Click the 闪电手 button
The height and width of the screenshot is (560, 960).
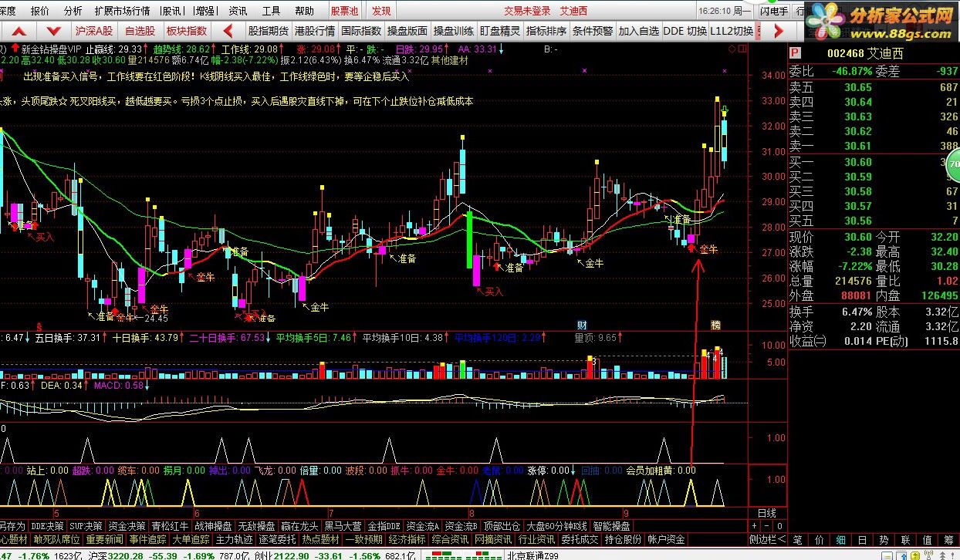click(x=773, y=11)
